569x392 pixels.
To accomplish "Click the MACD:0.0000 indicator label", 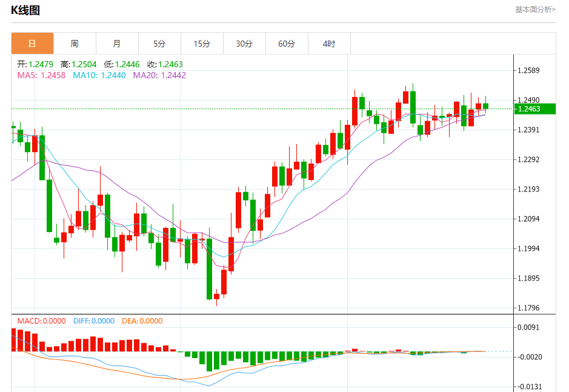I will pos(41,321).
